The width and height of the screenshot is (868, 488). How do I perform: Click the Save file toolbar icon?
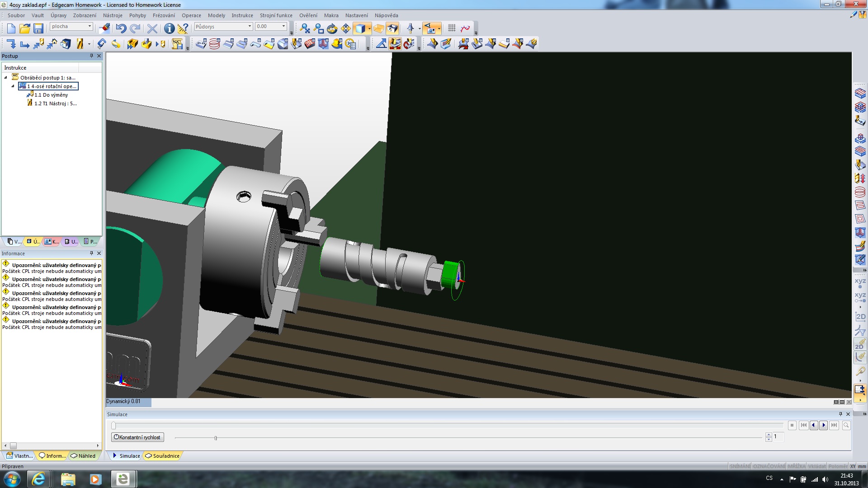click(38, 28)
